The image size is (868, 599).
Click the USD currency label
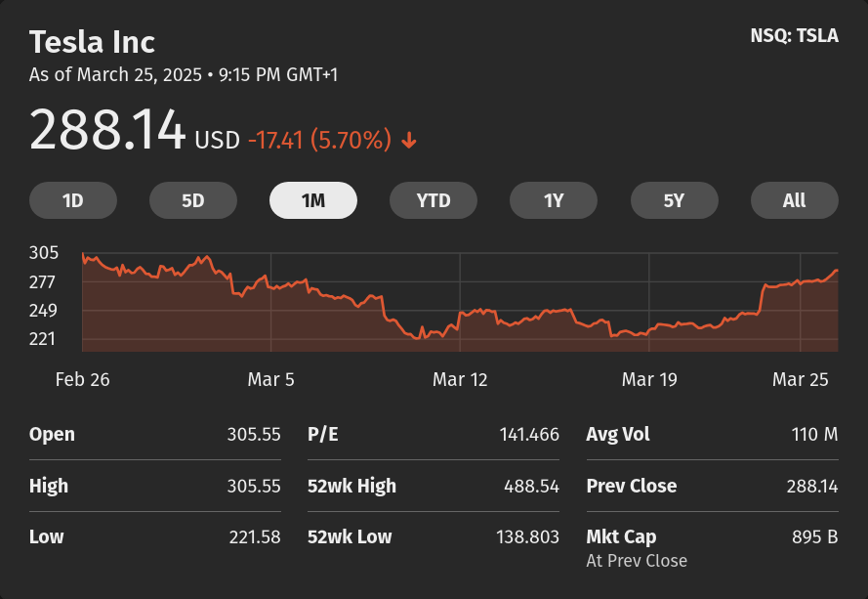click(217, 140)
